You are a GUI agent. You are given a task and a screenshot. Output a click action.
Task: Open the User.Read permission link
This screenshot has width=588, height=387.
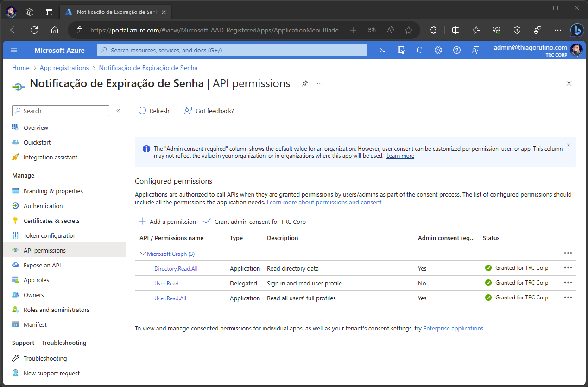coord(166,283)
